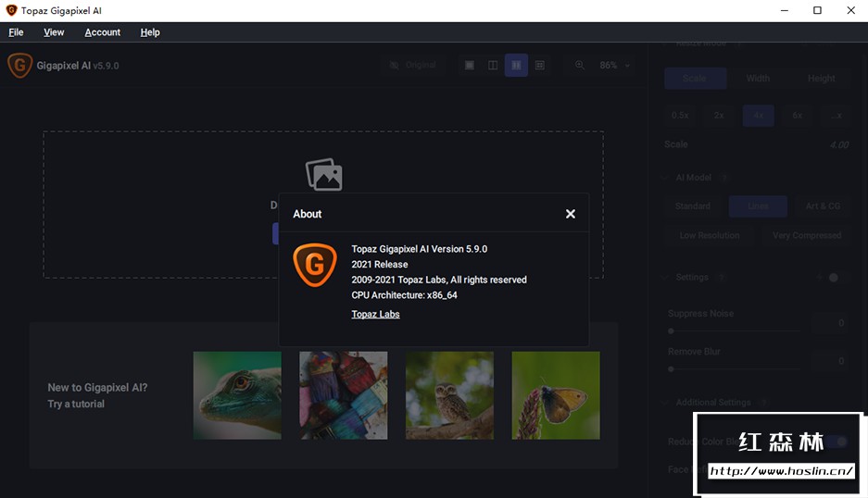Open the 86% zoom level dropdown
This screenshot has width=868, height=498.
coord(614,66)
